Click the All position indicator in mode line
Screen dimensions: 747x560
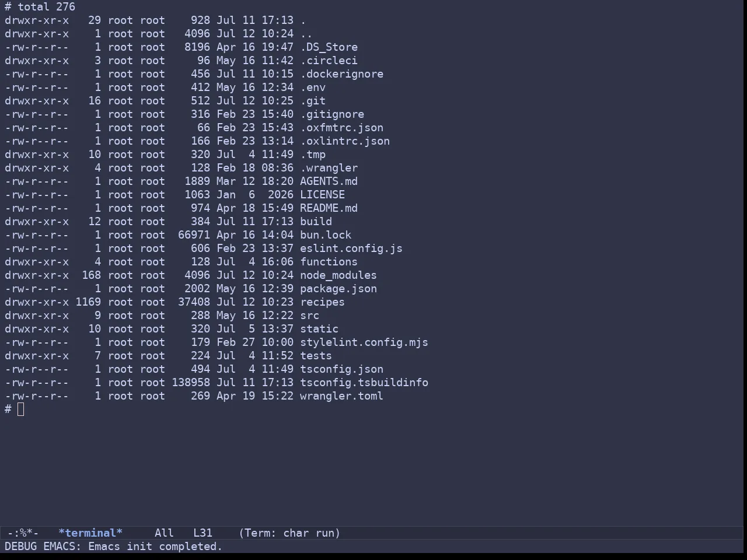(x=164, y=533)
